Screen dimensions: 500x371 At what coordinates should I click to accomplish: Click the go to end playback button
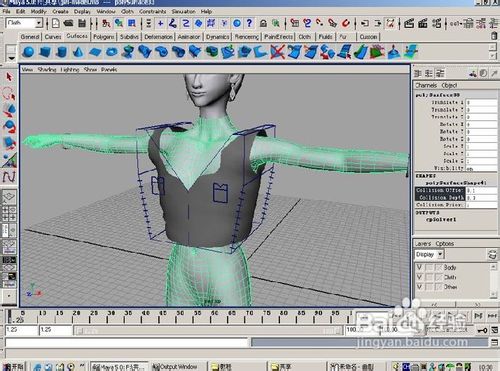(492, 315)
